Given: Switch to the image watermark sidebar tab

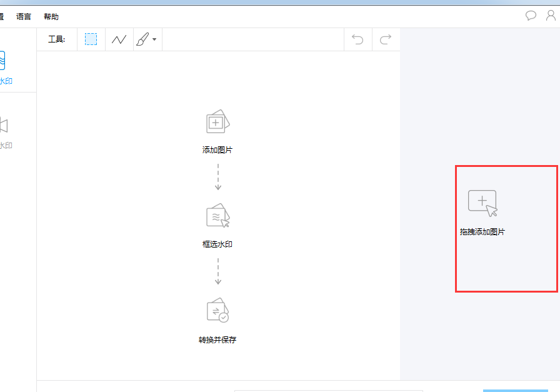Looking at the screenshot, I should [6, 68].
